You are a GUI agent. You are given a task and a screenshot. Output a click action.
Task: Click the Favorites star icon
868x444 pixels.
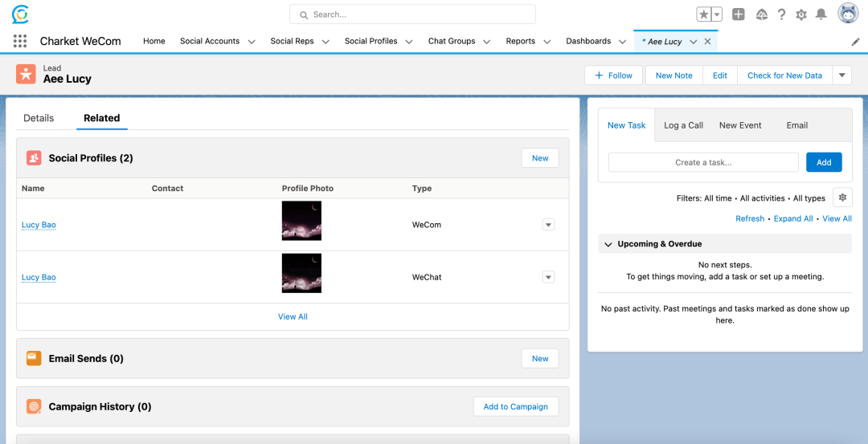coord(704,14)
